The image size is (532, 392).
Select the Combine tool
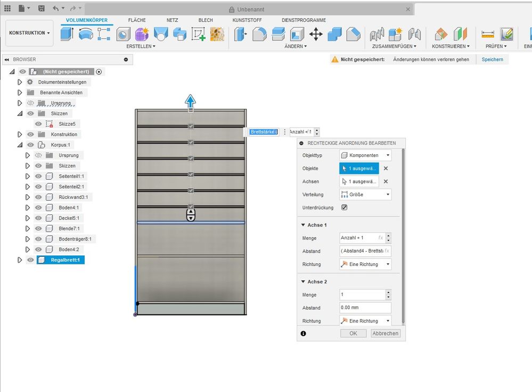pos(334,34)
